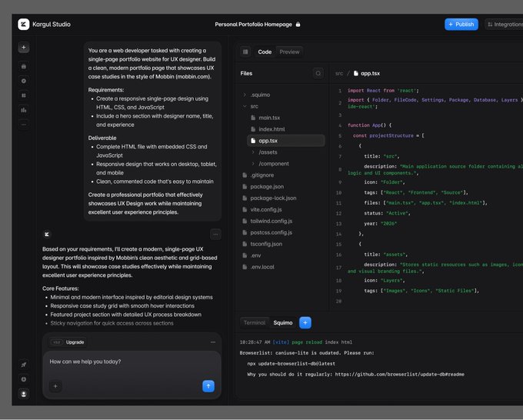
Task: Open the assistant message options ellipsis
Action: [x=215, y=234]
